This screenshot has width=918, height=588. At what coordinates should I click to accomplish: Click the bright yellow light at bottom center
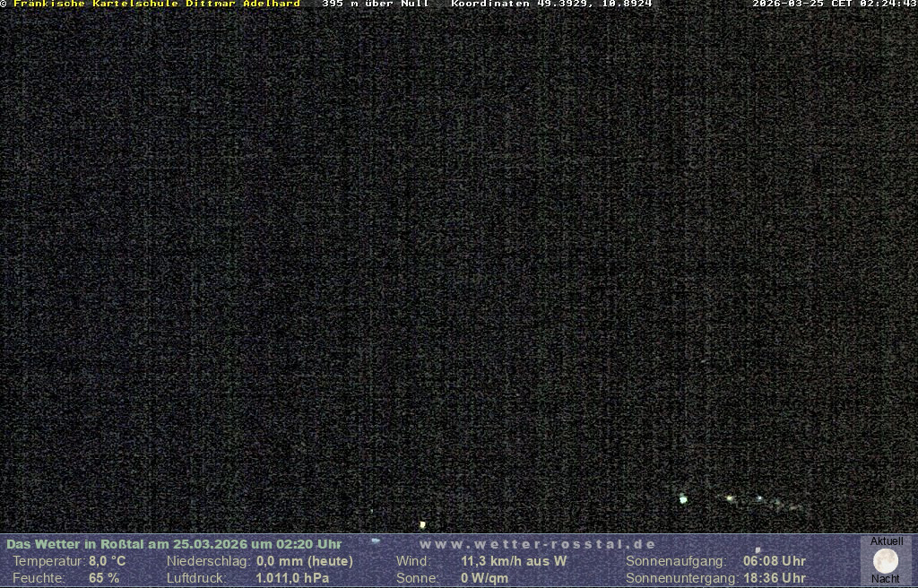pos(422,524)
